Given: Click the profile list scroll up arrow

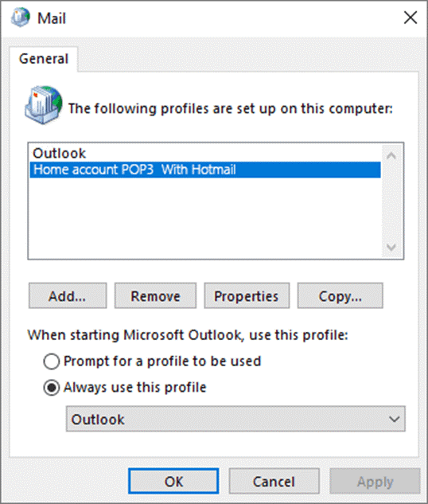Looking at the screenshot, I should point(391,156).
